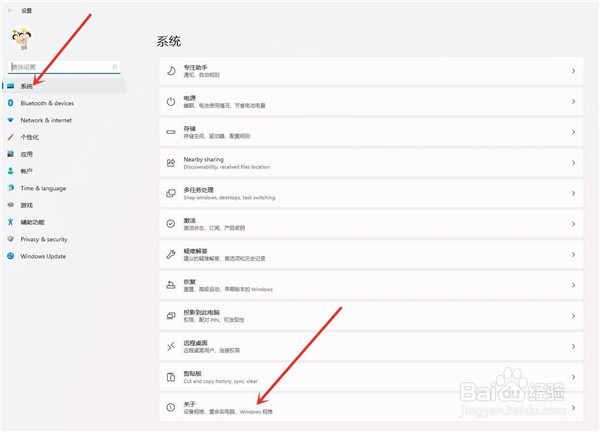Click the search magnifier icon

point(114,67)
